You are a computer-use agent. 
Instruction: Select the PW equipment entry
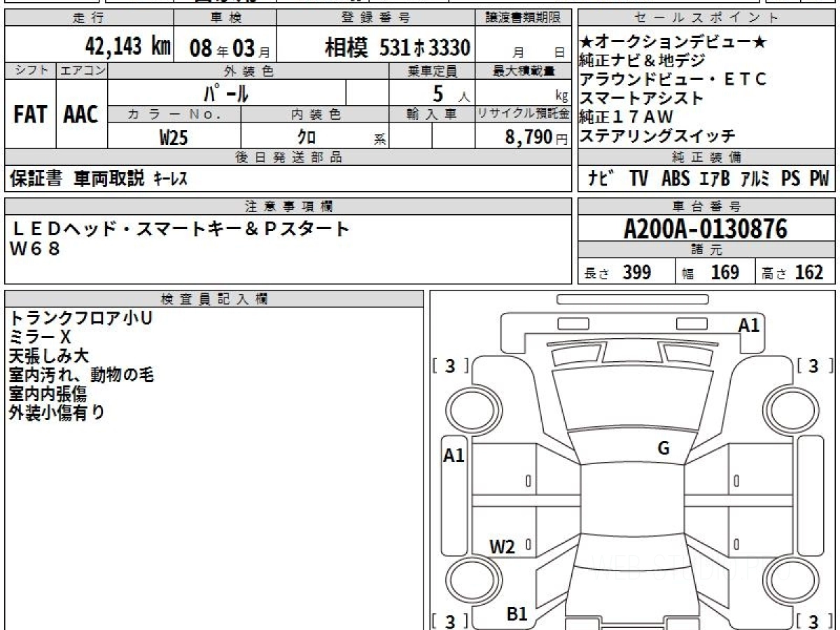[x=819, y=179]
